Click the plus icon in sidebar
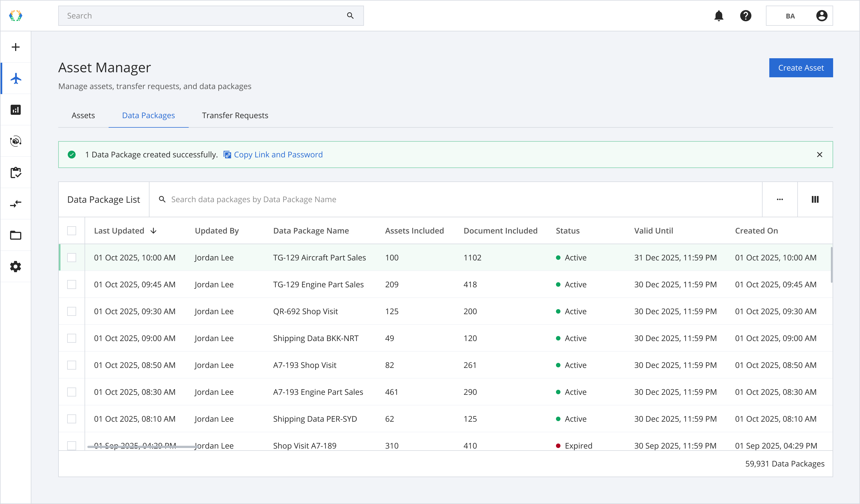The width and height of the screenshot is (860, 504). pyautogui.click(x=16, y=47)
